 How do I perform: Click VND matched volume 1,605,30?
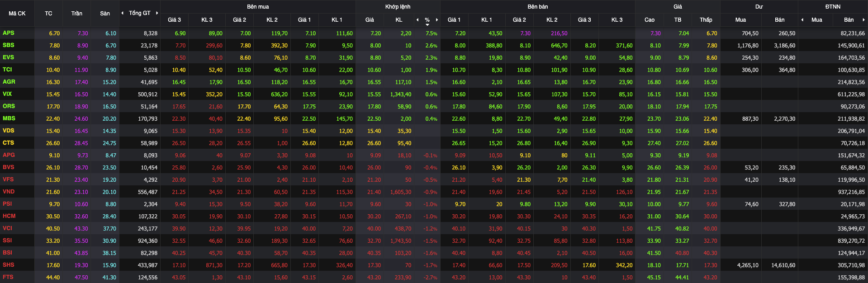pyautogui.click(x=401, y=192)
